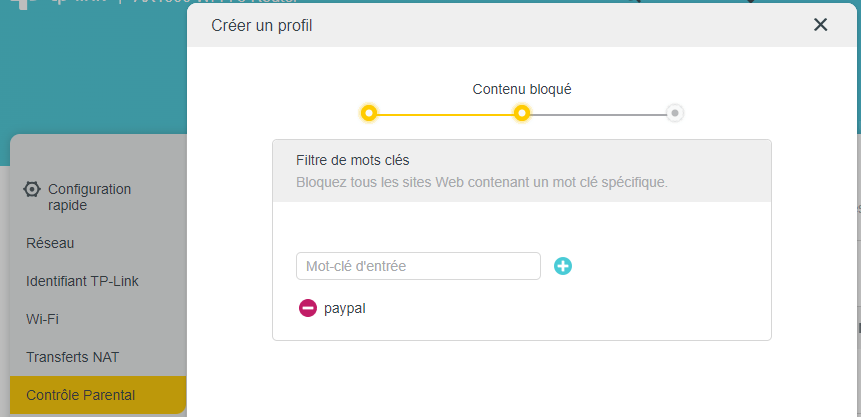Click the third grey step circle
The height and width of the screenshot is (417, 861).
tap(675, 113)
